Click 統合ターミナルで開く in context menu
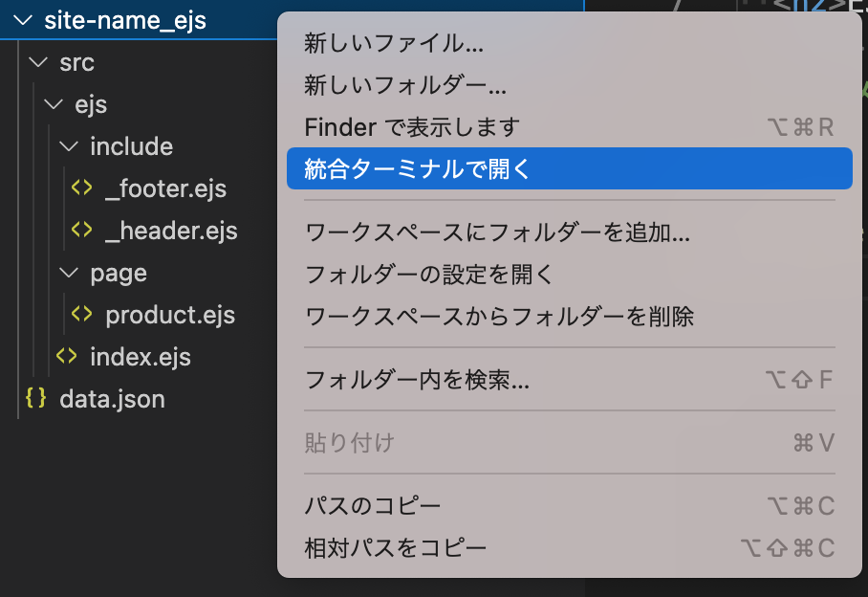Viewport: 868px width, 597px height. [x=417, y=169]
